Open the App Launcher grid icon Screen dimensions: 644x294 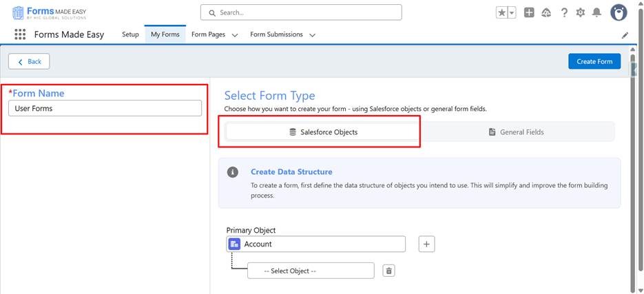click(x=19, y=34)
